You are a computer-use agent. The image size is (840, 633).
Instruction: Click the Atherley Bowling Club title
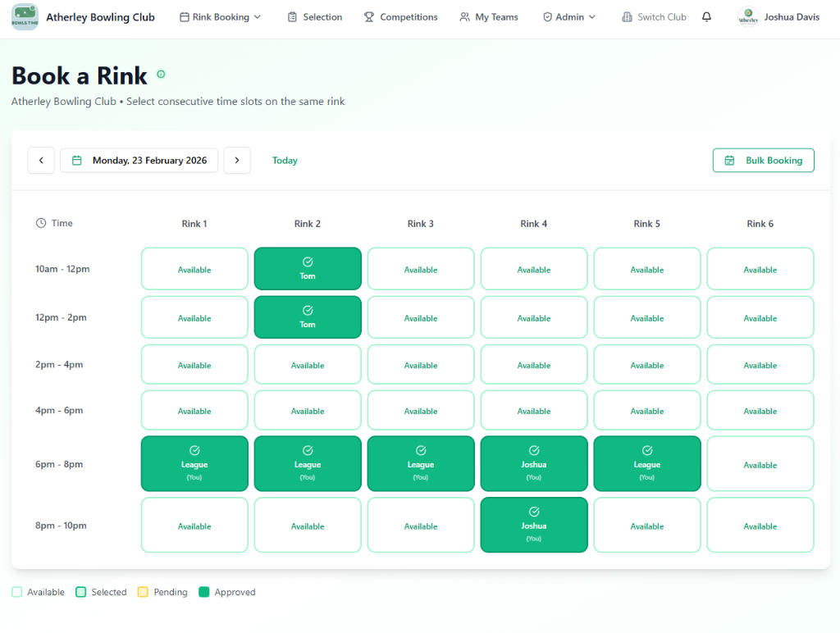[x=100, y=17]
